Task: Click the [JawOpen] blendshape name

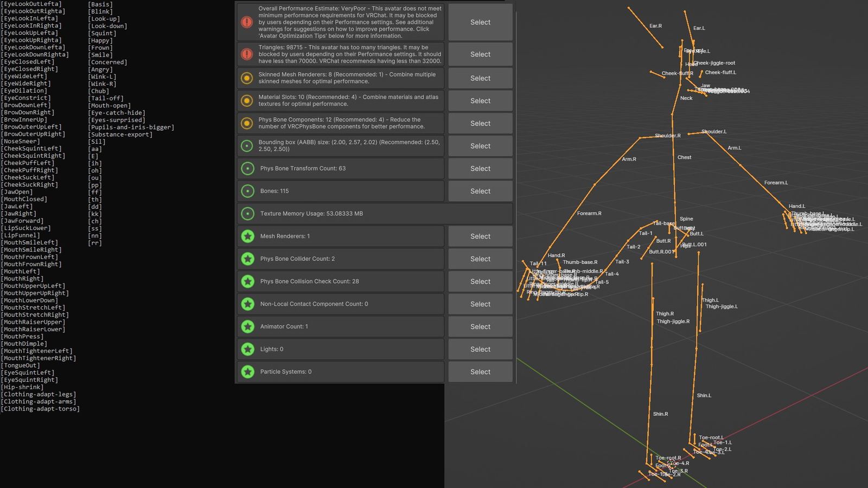Action: [17, 192]
